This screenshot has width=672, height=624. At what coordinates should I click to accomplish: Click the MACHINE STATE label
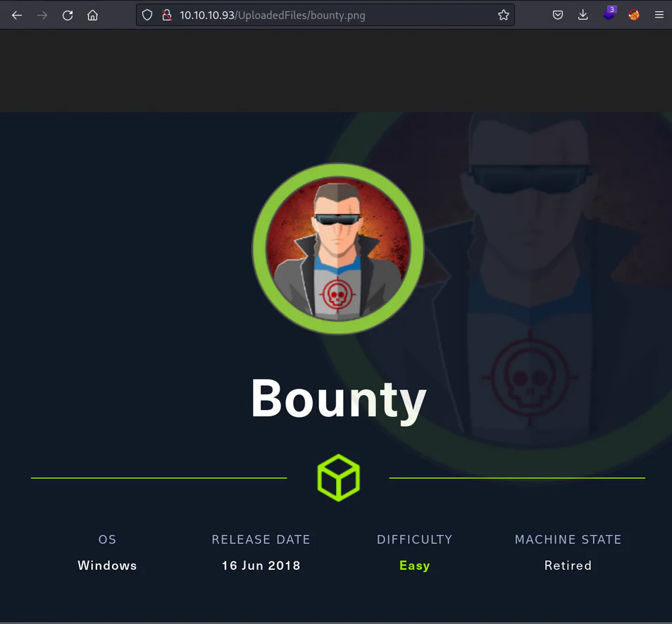[x=568, y=539]
